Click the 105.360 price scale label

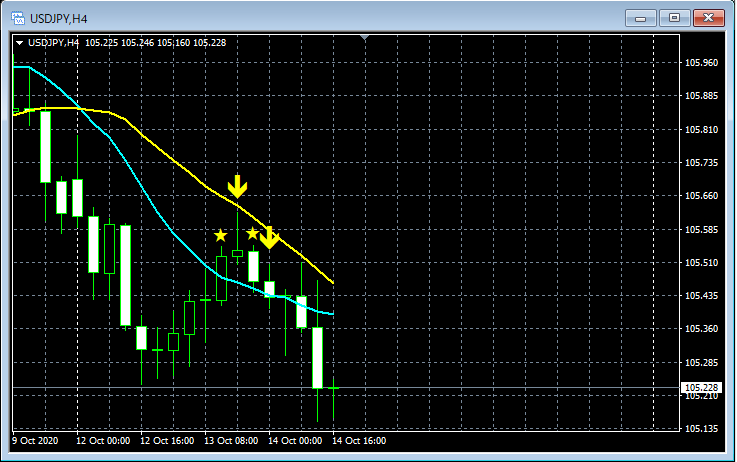701,329
